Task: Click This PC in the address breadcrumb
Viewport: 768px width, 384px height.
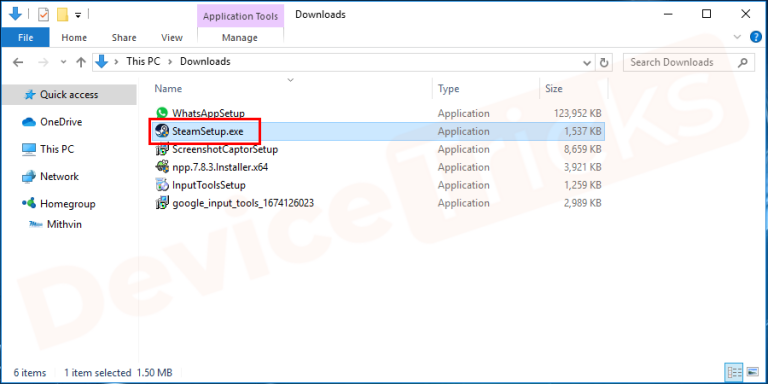Action: tap(143, 62)
